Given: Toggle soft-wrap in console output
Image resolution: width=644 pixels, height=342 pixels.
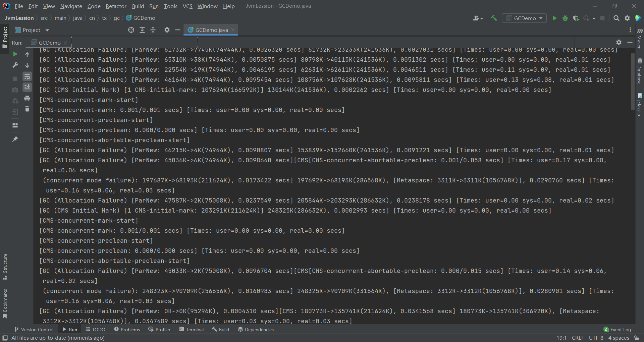Looking at the screenshot, I should [27, 76].
